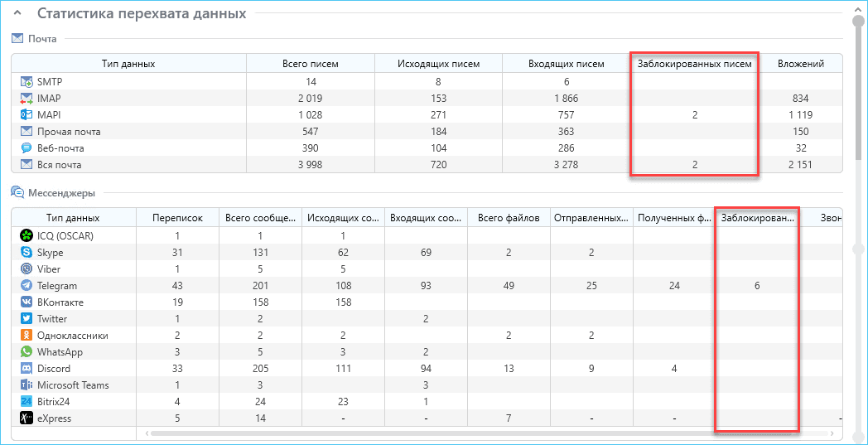Viewport: 868px width, 445px height.
Task: Click the Вложений column header
Action: [800, 64]
